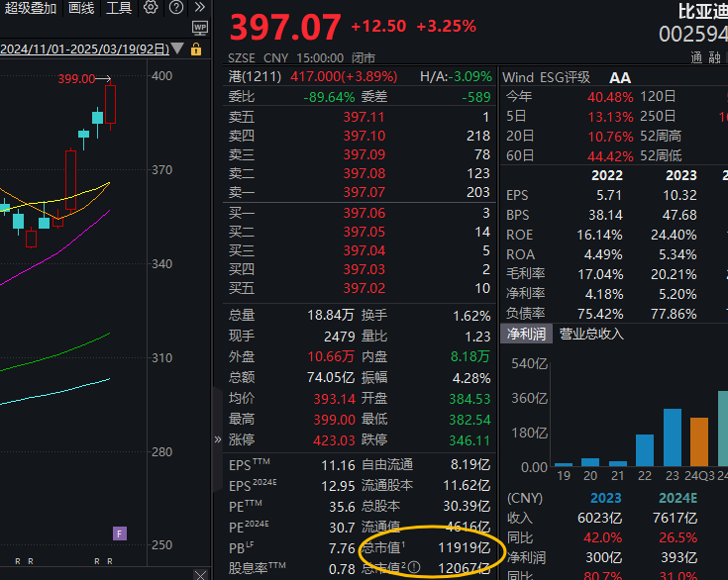Click the 2023 收入 value 6023亿

click(x=599, y=518)
